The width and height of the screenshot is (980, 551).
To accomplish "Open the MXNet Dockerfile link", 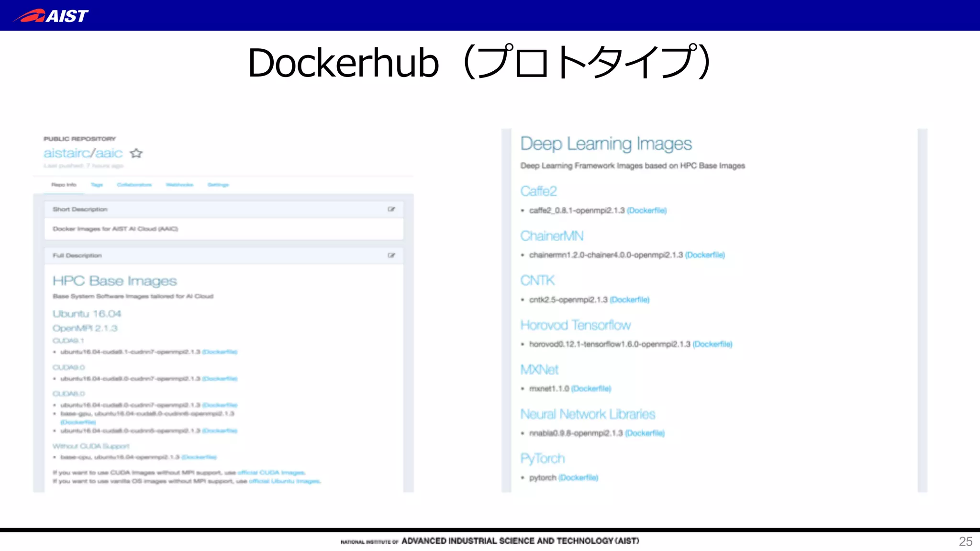I will [x=591, y=389].
